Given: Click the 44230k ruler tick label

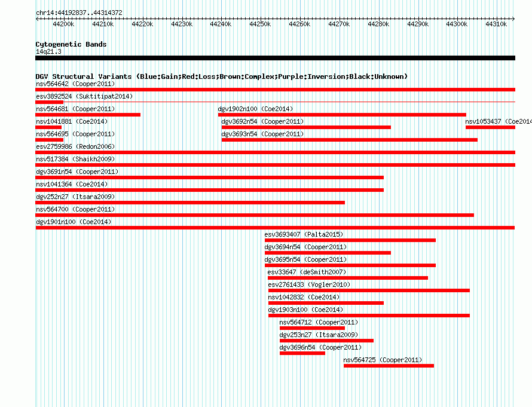Looking at the screenshot, I should point(182,24).
